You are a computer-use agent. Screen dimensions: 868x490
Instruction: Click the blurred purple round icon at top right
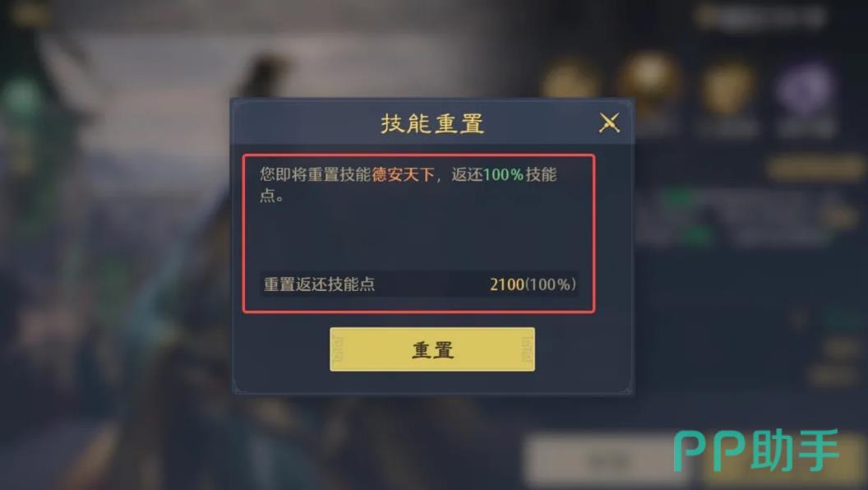point(806,89)
